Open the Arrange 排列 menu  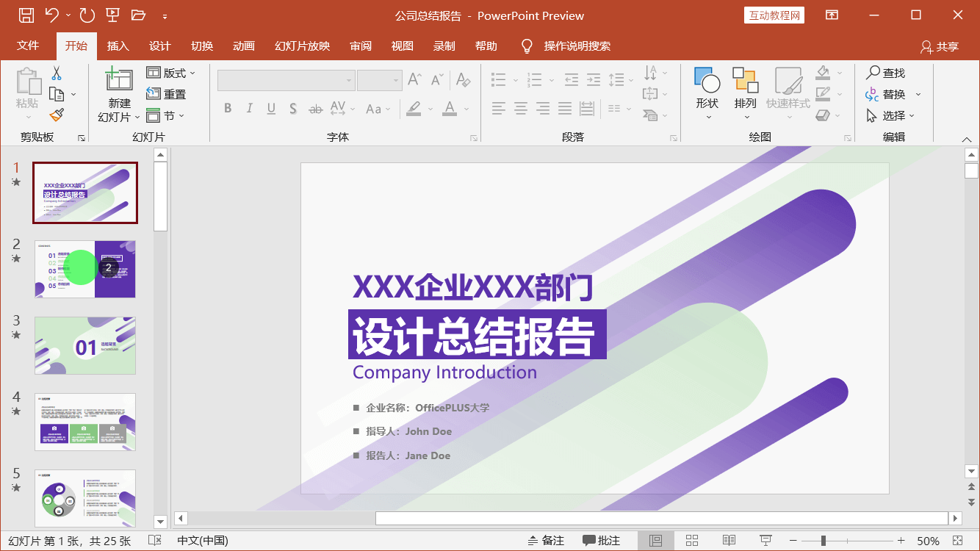click(746, 93)
